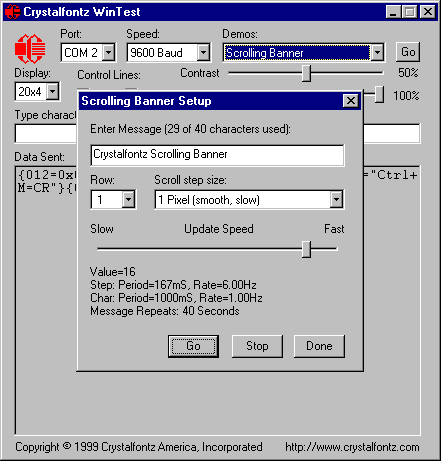Viewport: 441px width, 461px height.
Task: Maximize the Crystalfontz WinTest window
Action: tap(410, 12)
